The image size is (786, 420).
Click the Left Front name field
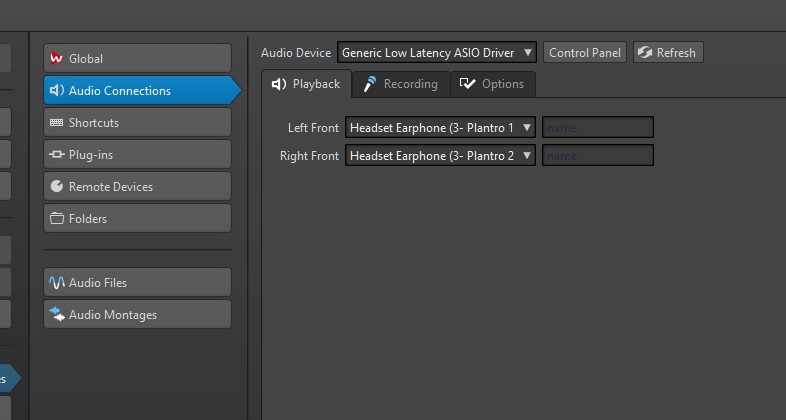(x=598, y=128)
